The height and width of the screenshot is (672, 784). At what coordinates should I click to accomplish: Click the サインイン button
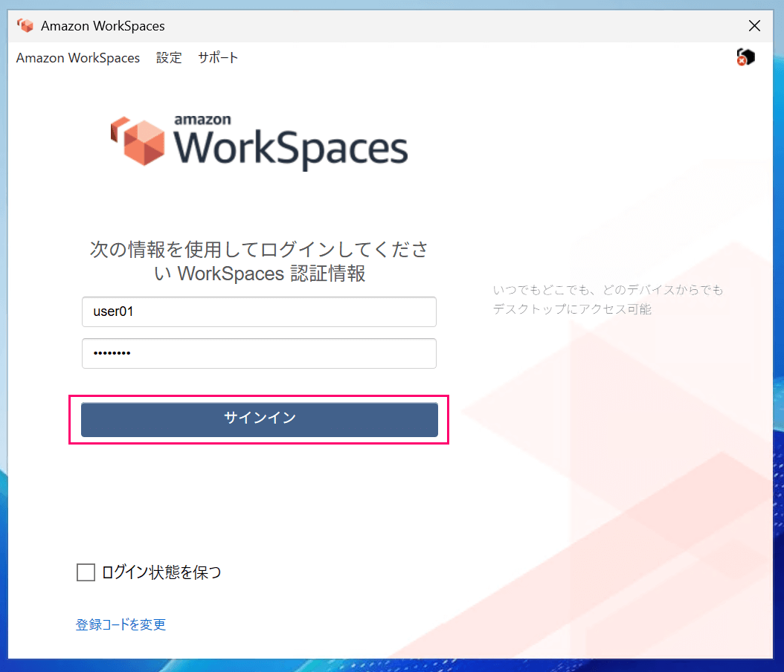[x=260, y=419]
